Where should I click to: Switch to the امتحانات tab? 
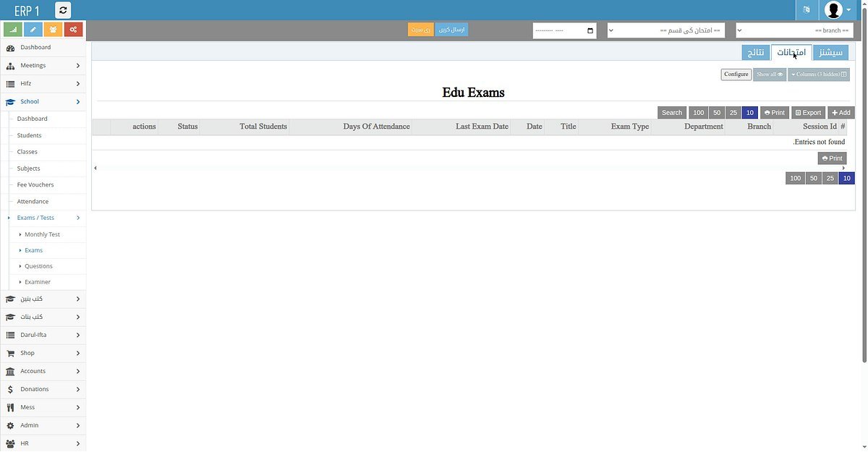pos(791,53)
